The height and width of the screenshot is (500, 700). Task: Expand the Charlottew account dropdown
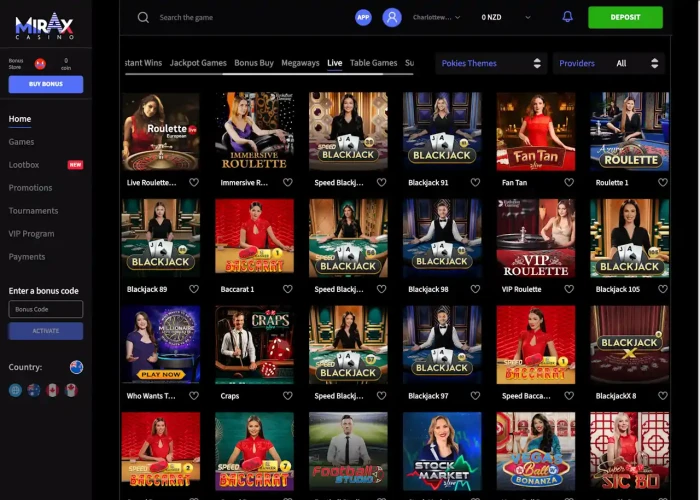[436, 17]
